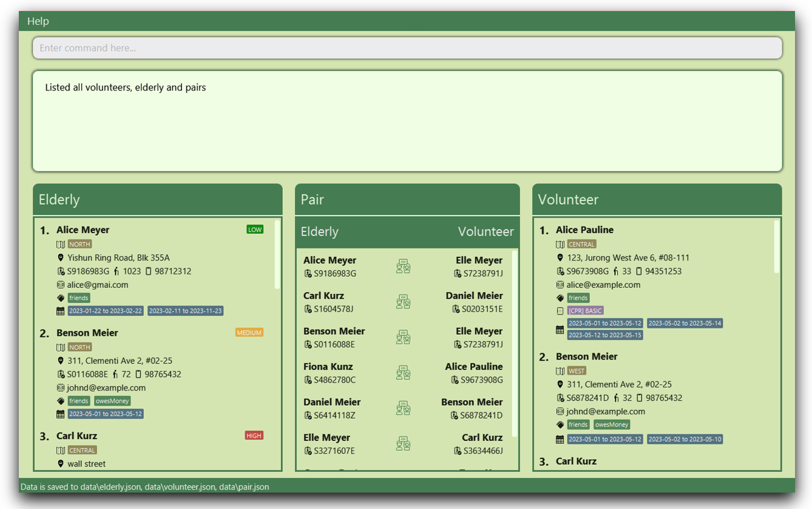Click pin icon beside 123, Jurong West Ave 6
Viewport: 812px width, 509px height.
(560, 258)
